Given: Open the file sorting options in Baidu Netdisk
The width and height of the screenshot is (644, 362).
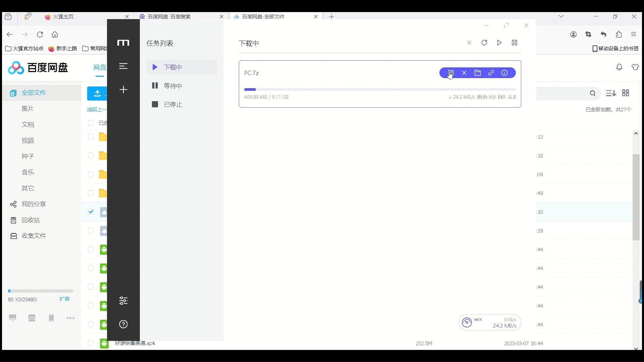Looking at the screenshot, I should click(610, 93).
